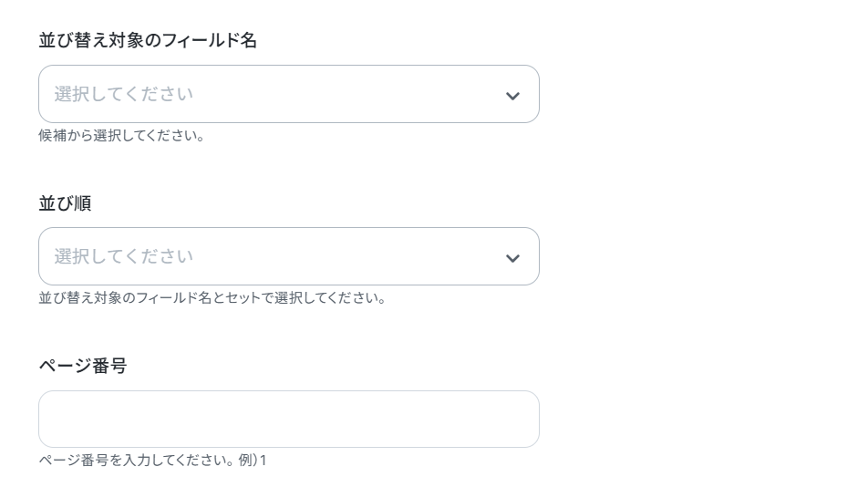
Task: Pick a sort order from 並び順 combo box
Action: pyautogui.click(x=288, y=256)
